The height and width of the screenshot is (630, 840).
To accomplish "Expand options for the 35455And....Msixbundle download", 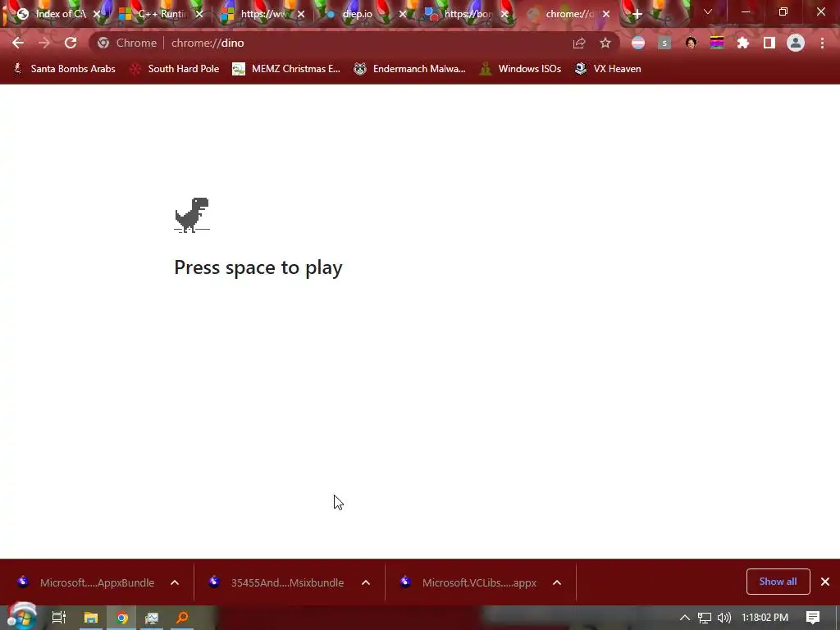I will [x=366, y=582].
